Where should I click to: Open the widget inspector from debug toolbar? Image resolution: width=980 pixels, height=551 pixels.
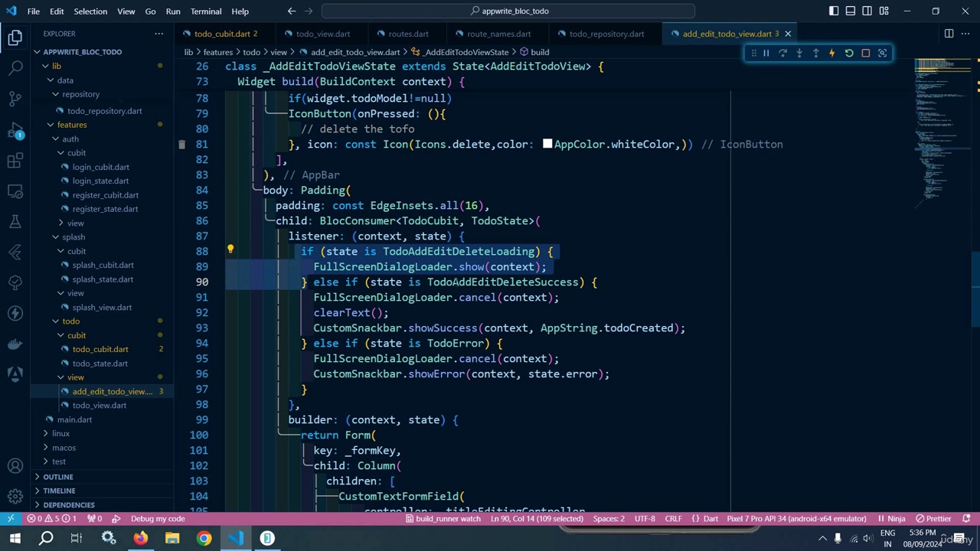pyautogui.click(x=882, y=53)
